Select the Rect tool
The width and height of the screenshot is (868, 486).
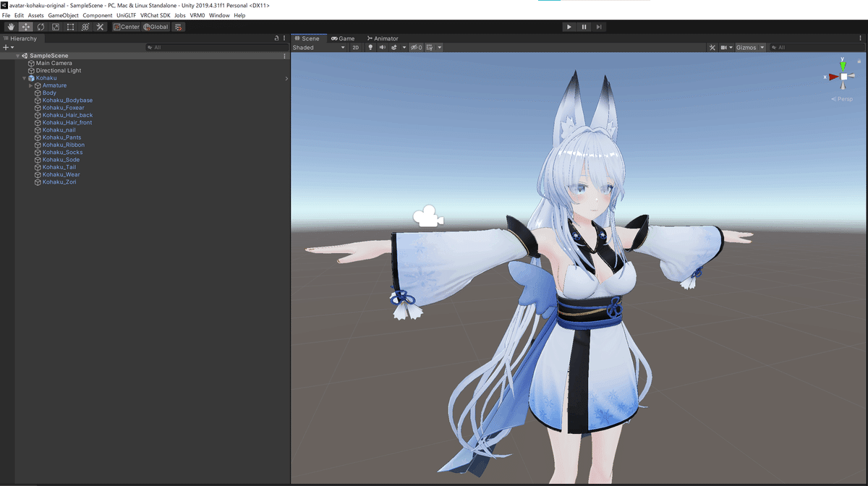[x=70, y=27]
